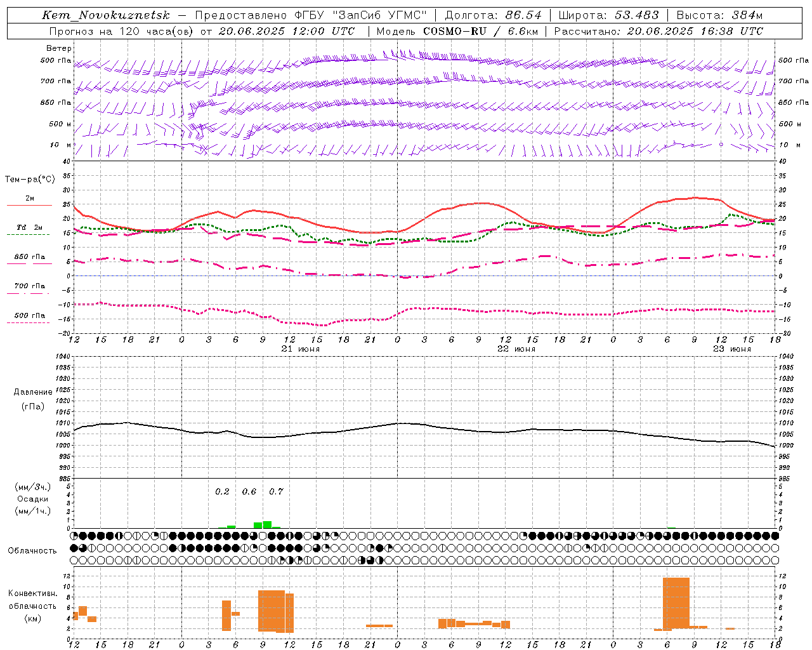
Task: Click the '(мм/3ч.)' precipitation unit label
Action: click(x=32, y=487)
